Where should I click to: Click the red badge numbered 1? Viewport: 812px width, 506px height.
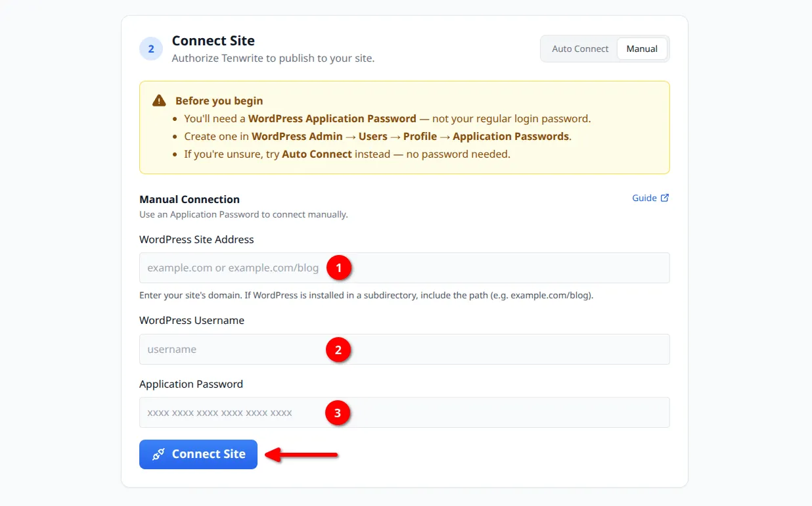tap(338, 267)
